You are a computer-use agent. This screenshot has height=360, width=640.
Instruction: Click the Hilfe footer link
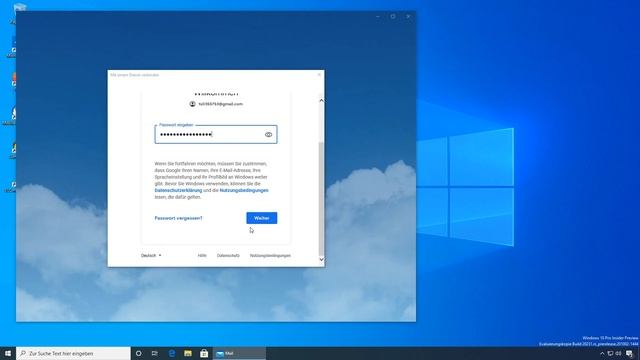(202, 256)
